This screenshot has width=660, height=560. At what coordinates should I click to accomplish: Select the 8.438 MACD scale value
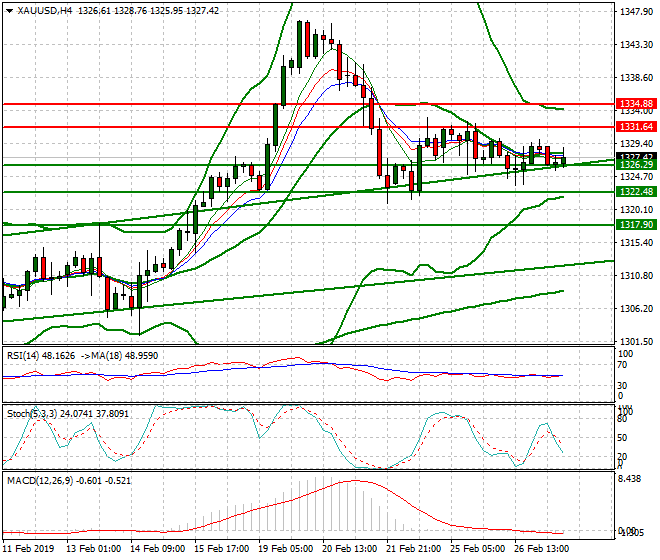630,479
